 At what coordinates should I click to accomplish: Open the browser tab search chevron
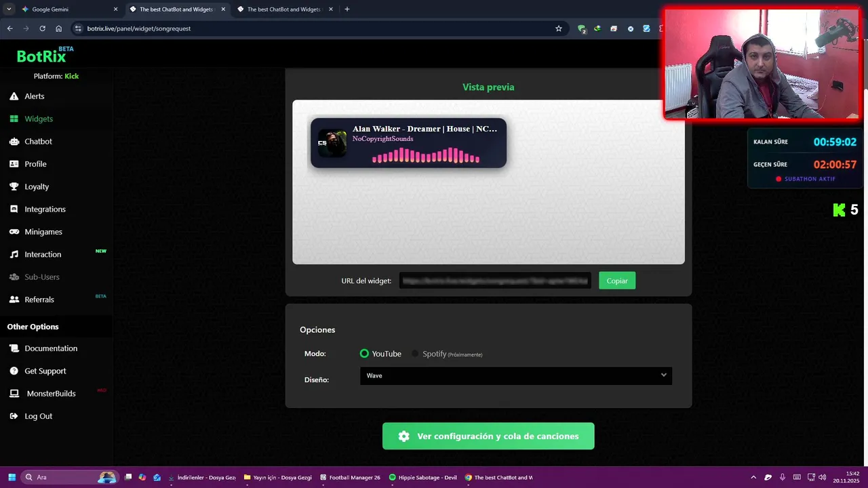pos(9,9)
